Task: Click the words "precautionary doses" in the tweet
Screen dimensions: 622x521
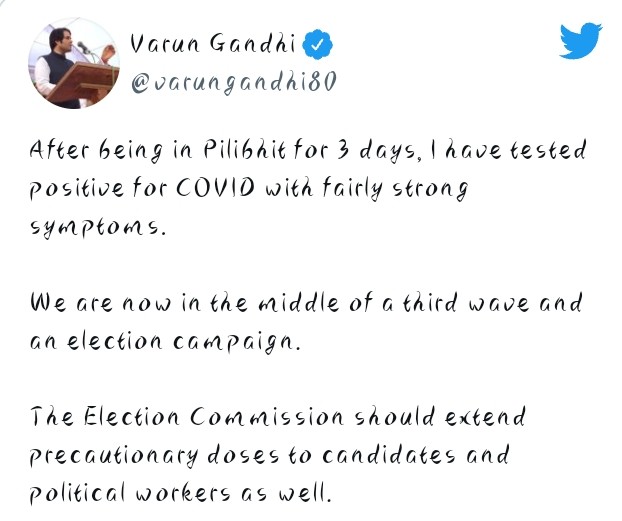Action: tap(144, 453)
